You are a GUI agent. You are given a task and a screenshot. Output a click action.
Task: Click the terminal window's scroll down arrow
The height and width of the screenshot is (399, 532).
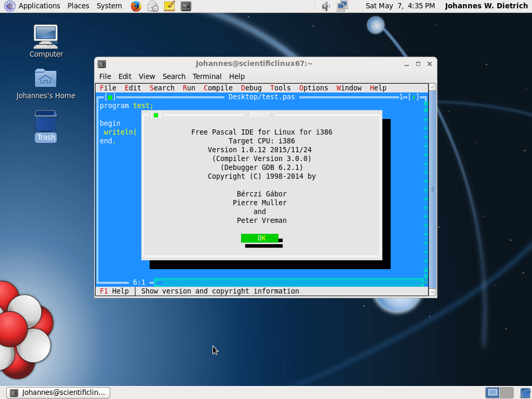point(432,292)
